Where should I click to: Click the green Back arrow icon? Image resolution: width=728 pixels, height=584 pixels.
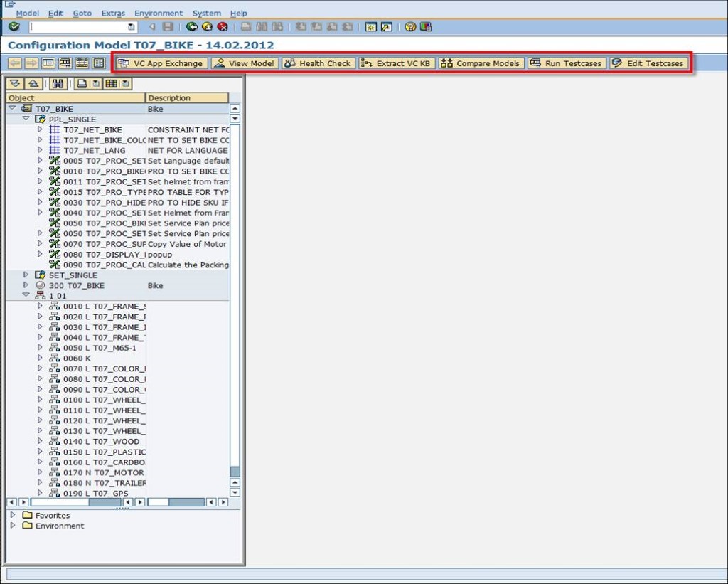point(191,27)
